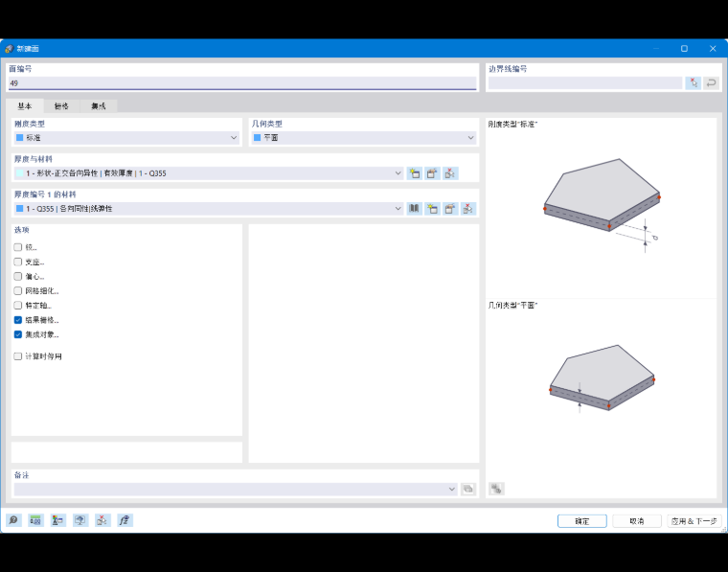Enable the 支座... checkbox
The height and width of the screenshot is (572, 728).
(x=18, y=262)
